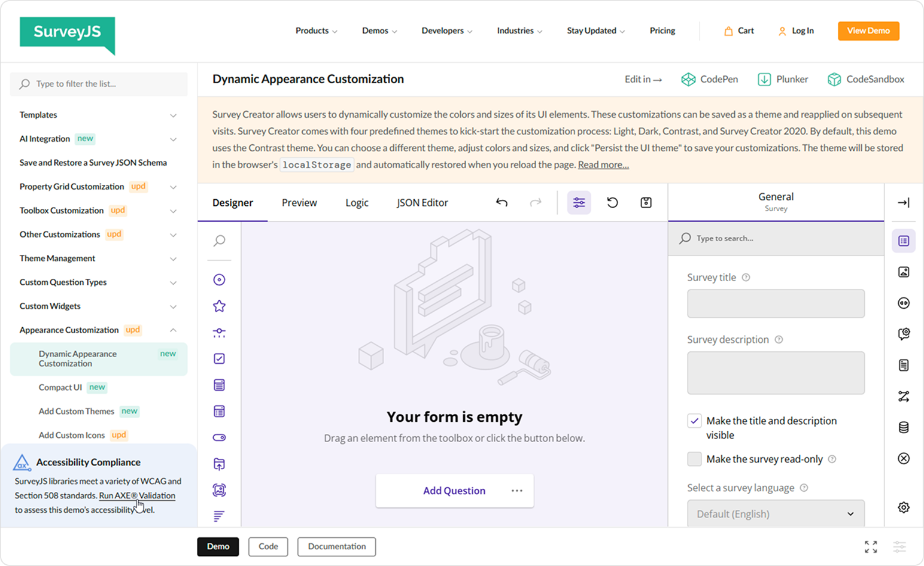The image size is (924, 566).
Task: Collapse the Appearance Customization section
Action: [x=173, y=330]
